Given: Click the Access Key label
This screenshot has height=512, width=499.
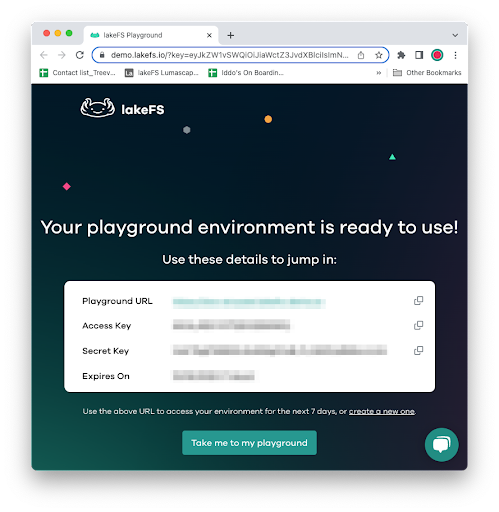Looking at the screenshot, I should coord(107,326).
